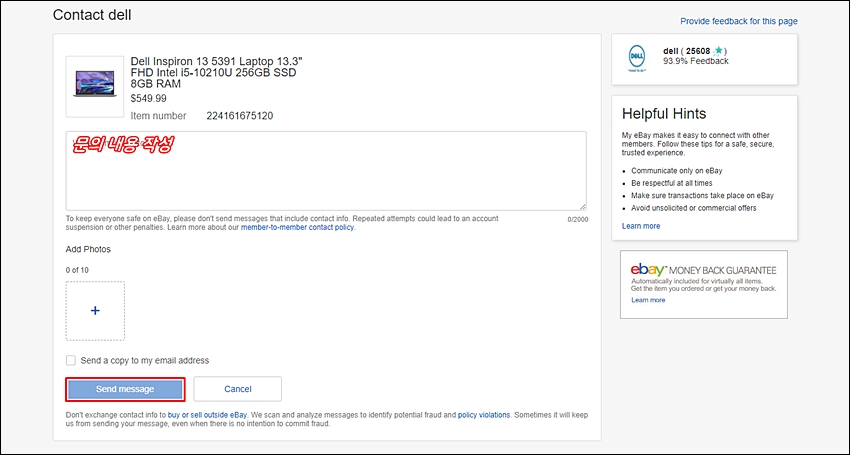Click Avoid unsolicited or commercial offers hint
Image resolution: width=850 pixels, height=455 pixels.
[693, 208]
